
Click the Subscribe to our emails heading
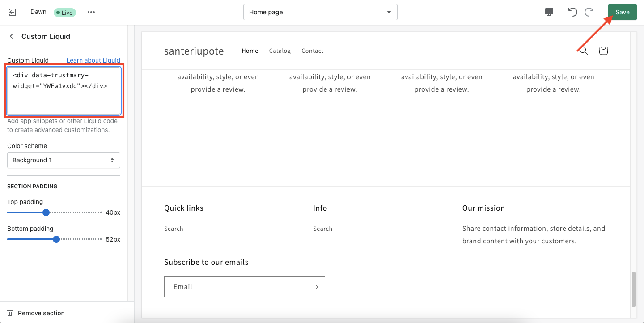coord(206,262)
